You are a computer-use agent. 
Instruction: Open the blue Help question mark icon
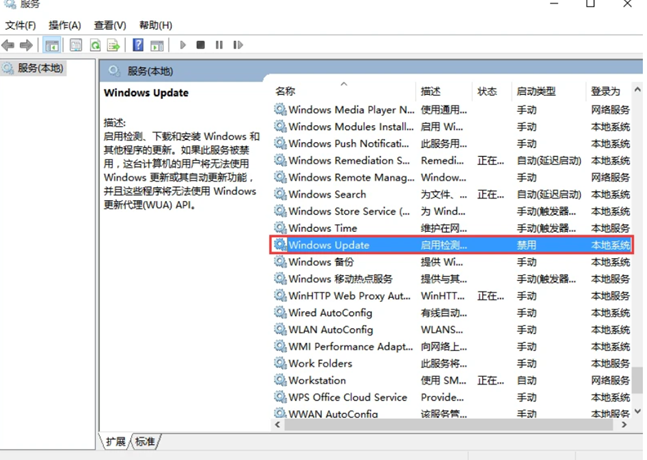tap(138, 45)
